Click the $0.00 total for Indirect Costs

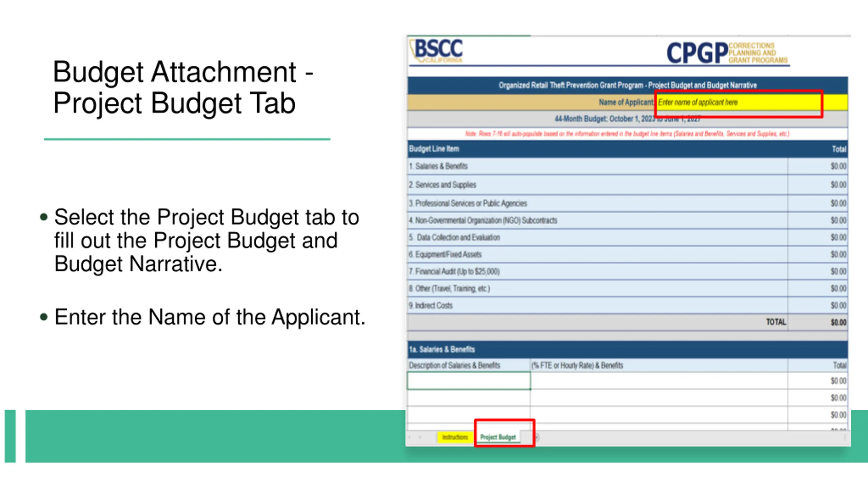click(x=818, y=306)
